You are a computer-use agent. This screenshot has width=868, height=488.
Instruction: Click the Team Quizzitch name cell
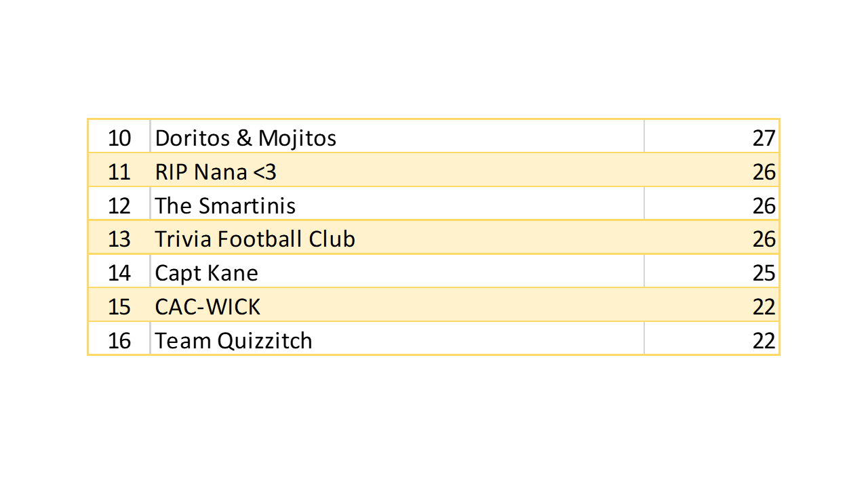[x=233, y=340]
